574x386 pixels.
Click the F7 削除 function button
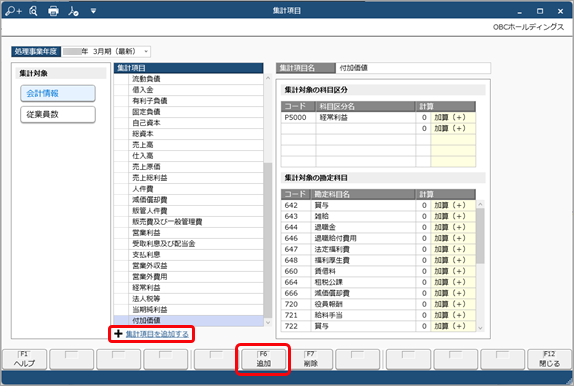[310, 359]
